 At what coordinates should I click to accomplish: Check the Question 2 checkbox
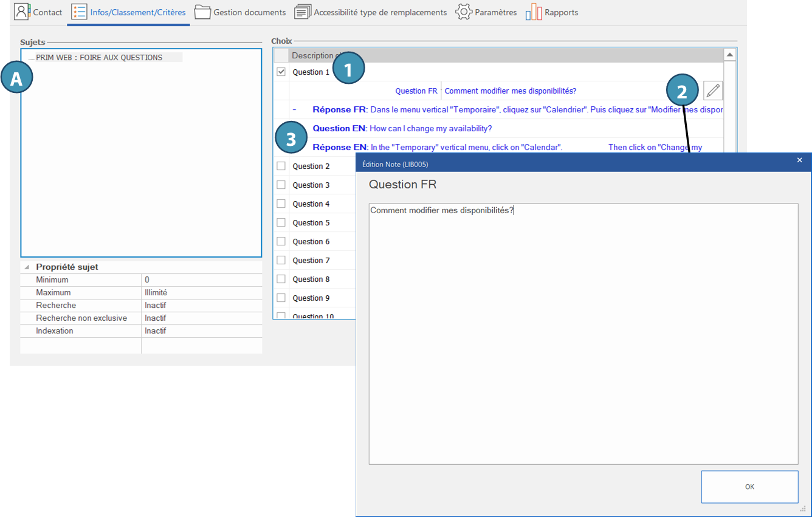pyautogui.click(x=281, y=166)
